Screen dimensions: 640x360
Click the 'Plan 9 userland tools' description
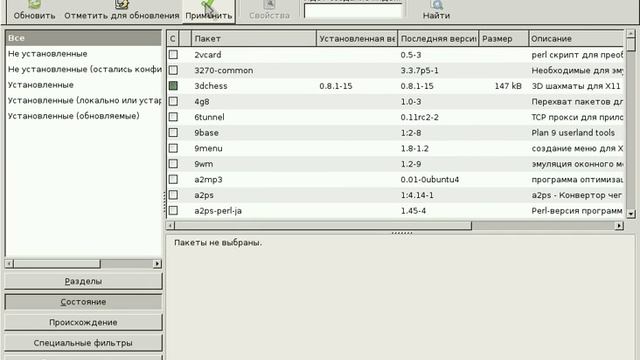pyautogui.click(x=573, y=133)
